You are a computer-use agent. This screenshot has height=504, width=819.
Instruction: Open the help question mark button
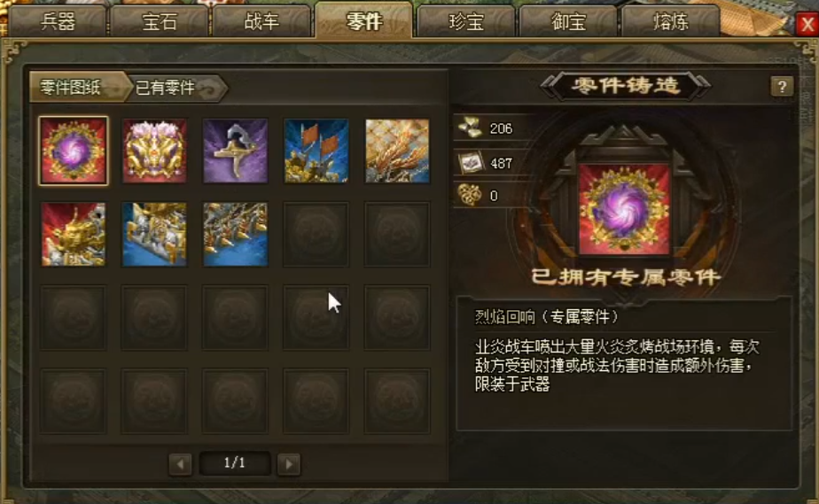pos(782,87)
